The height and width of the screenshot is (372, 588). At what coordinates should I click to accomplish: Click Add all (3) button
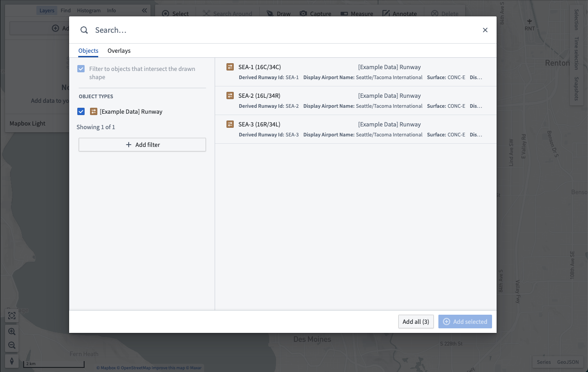pyautogui.click(x=416, y=322)
